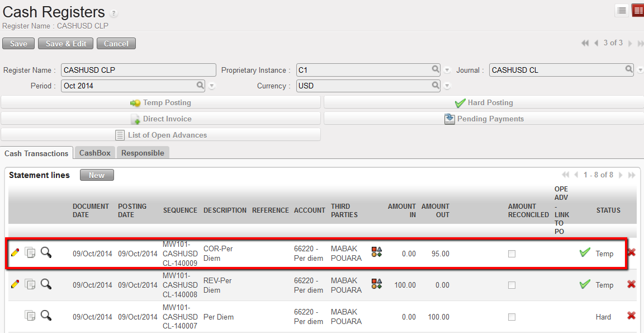The image size is (644, 333).
Task: Click the analytic distribution icon on COR-Per Diem row
Action: point(377,252)
